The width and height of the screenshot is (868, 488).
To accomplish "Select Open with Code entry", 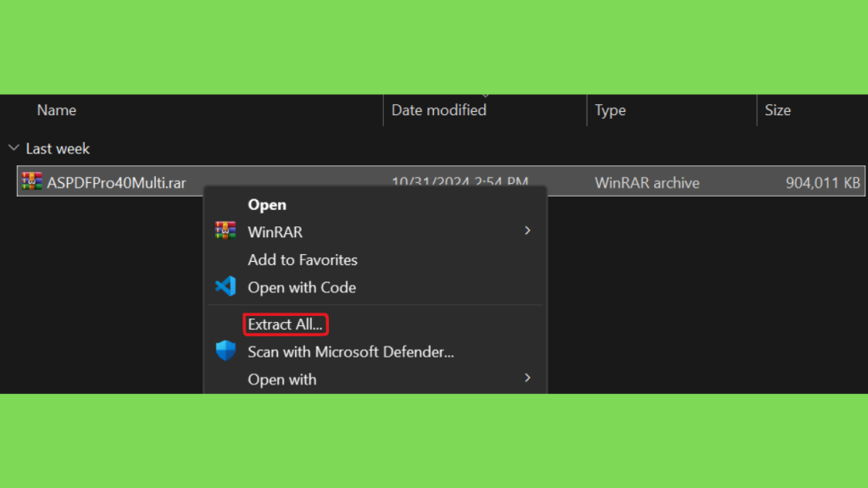I will [x=302, y=288].
